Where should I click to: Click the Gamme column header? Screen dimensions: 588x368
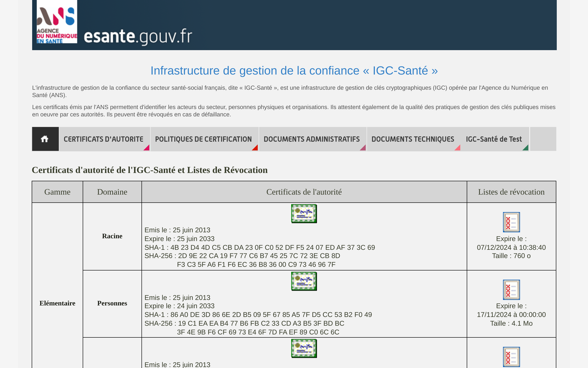[x=57, y=192]
